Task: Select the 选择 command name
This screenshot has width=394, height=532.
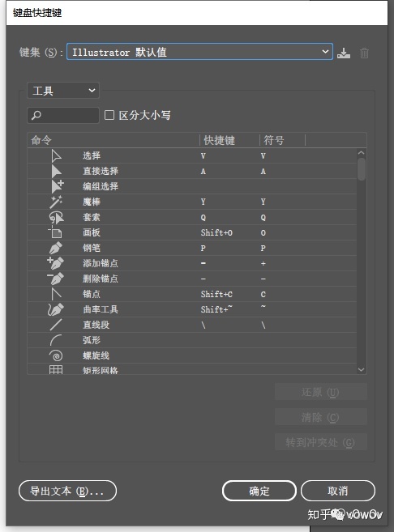Action: click(92, 155)
